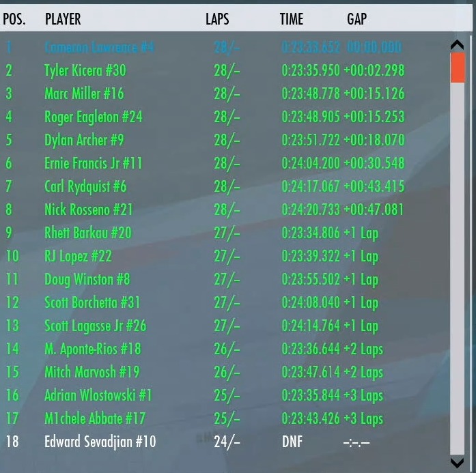Select Tyler Kicera #30 row

point(85,70)
